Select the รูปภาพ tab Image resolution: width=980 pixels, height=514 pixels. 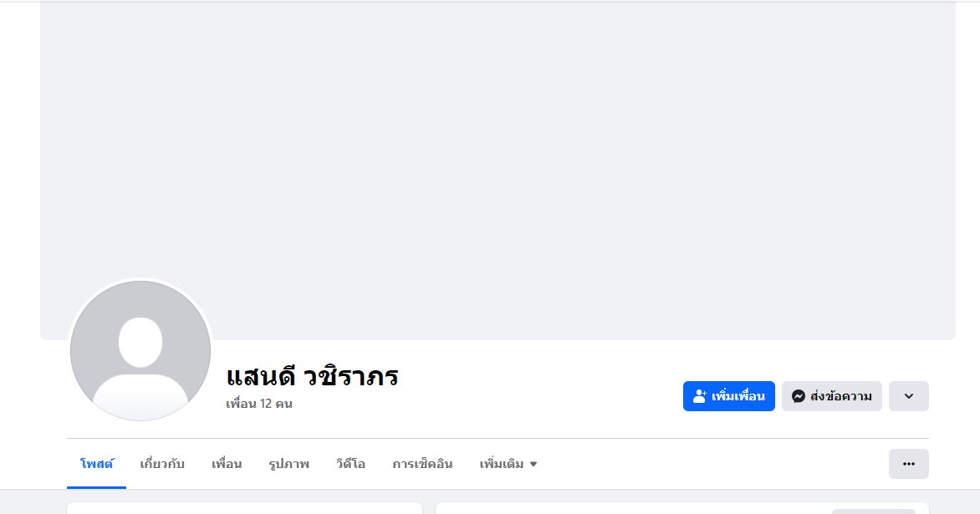[288, 464]
